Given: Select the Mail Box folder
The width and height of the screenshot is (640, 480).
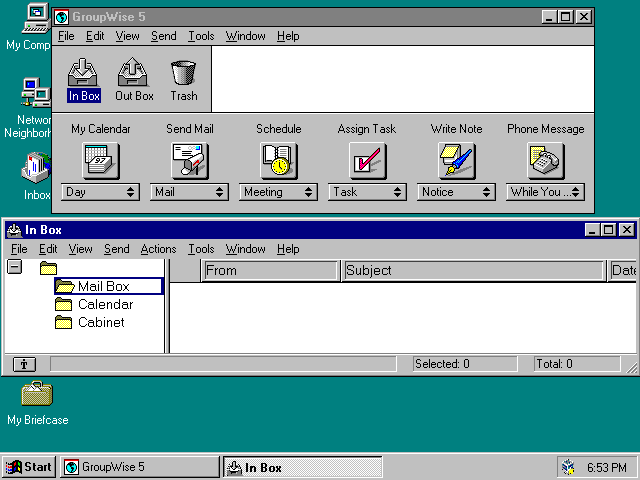Looking at the screenshot, I should click(109, 286).
